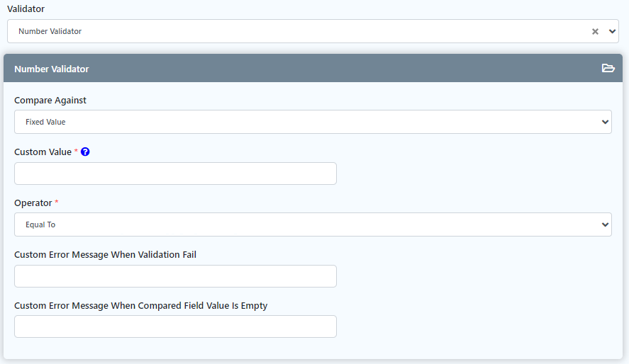
Task: Click the folder icon in Number Validator header
Action: [x=608, y=69]
